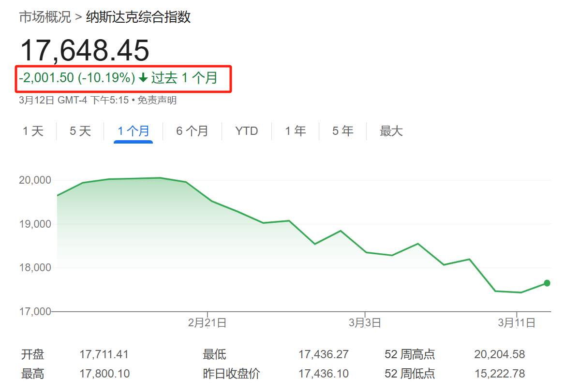The width and height of the screenshot is (565, 392).
Task: Show the 6 个月 chart range
Action: (x=192, y=131)
